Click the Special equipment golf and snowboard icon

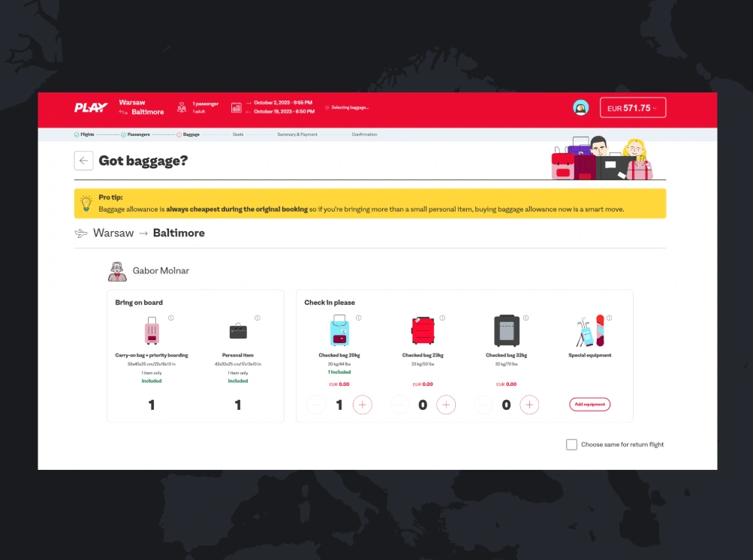590,331
